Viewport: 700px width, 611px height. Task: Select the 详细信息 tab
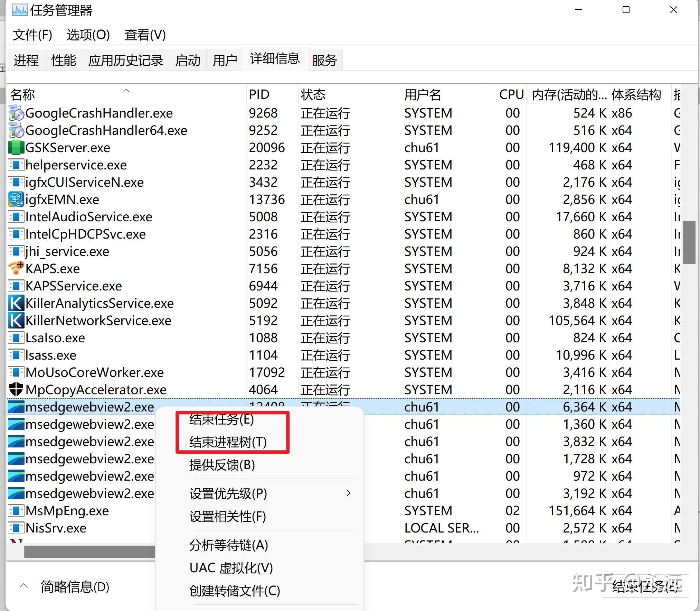(275, 58)
